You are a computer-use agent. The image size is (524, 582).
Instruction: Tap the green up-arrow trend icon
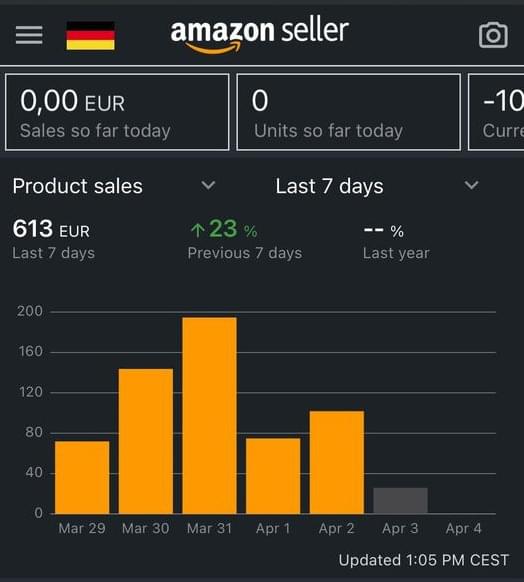tap(197, 230)
